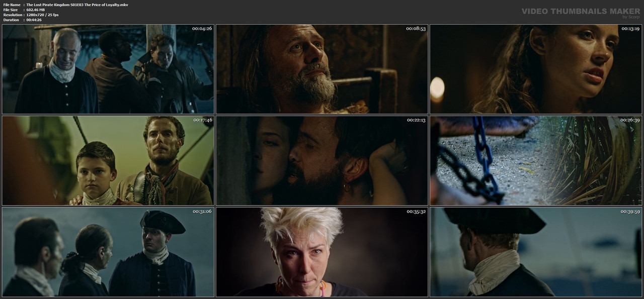This screenshot has height=299, width=644.
Task: Open the thumbnail at 00:39:59
Action: click(536, 252)
